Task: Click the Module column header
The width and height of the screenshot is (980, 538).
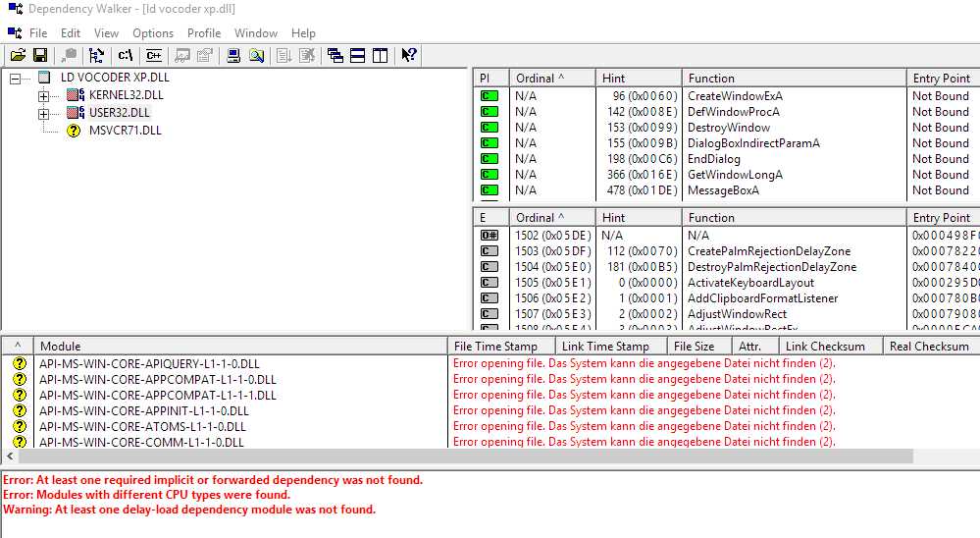Action: [240, 346]
